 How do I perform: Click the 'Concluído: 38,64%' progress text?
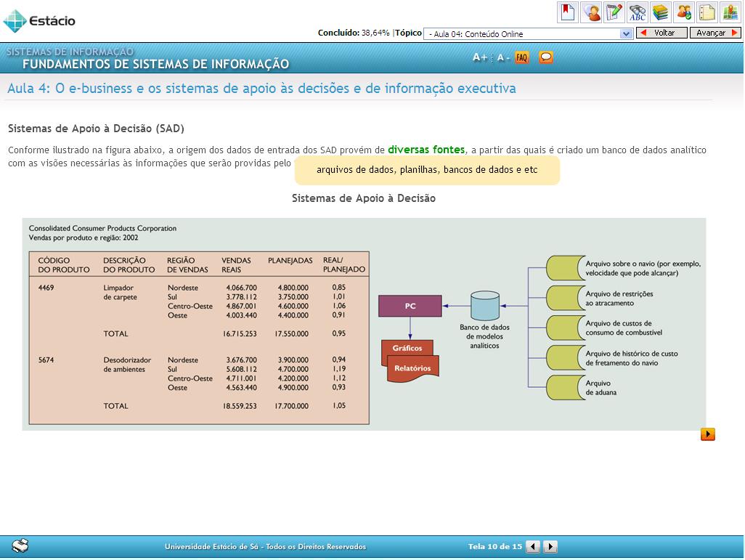coord(354,33)
